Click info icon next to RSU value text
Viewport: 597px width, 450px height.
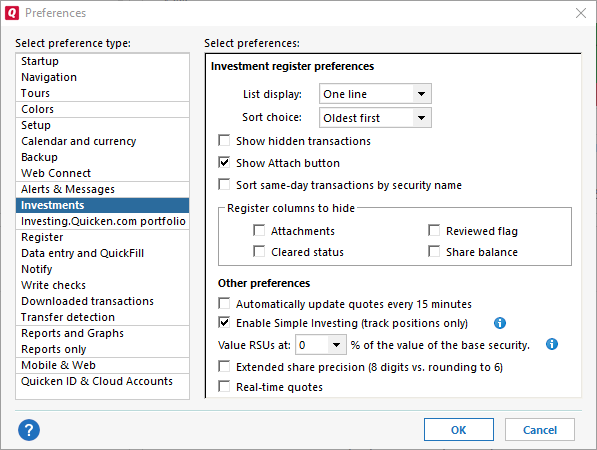pyautogui.click(x=552, y=344)
